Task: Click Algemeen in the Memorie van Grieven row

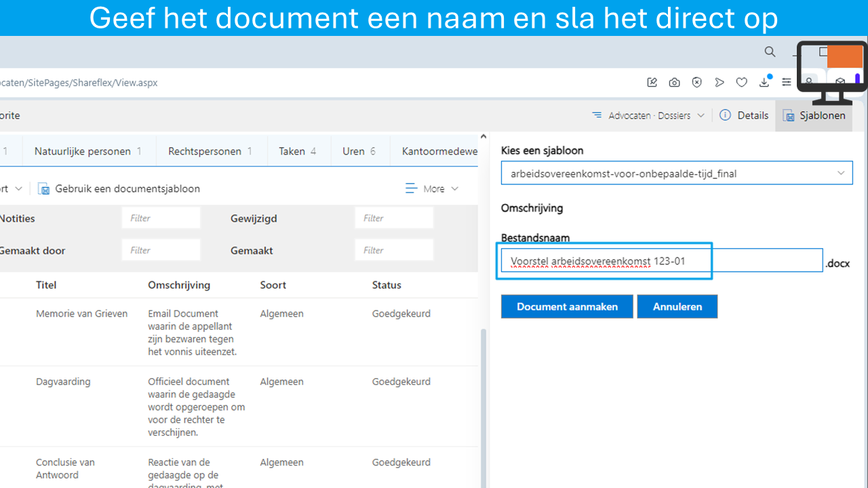Action: point(281,314)
